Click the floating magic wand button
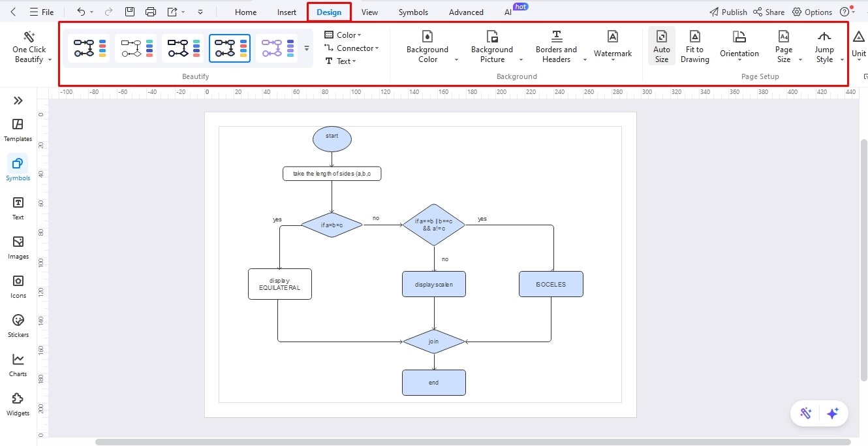868x446 pixels. click(806, 413)
